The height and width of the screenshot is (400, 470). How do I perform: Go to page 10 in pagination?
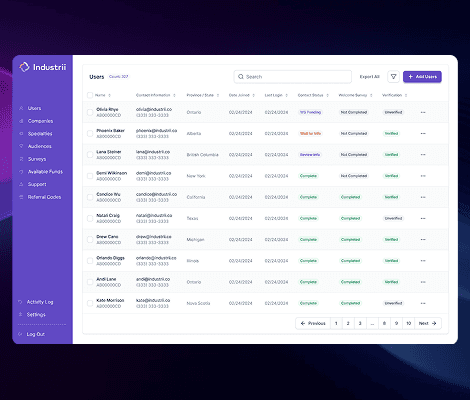[x=408, y=323]
